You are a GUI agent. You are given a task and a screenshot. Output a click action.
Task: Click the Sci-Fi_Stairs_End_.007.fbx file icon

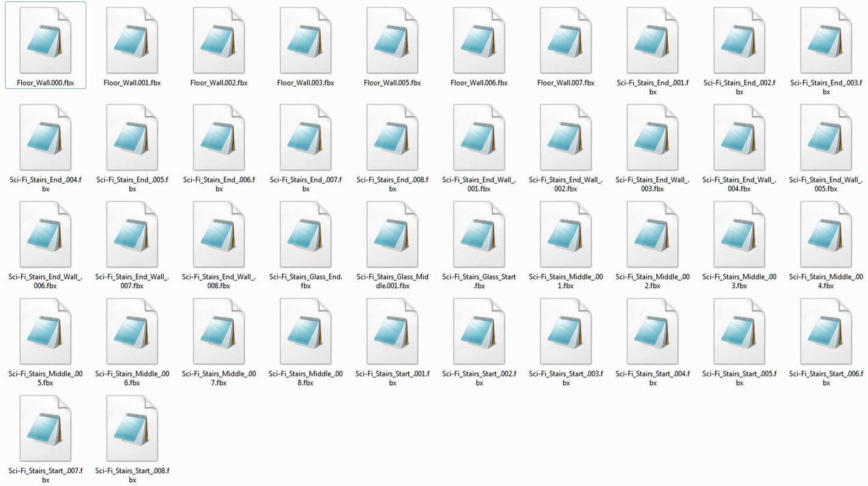(x=306, y=137)
